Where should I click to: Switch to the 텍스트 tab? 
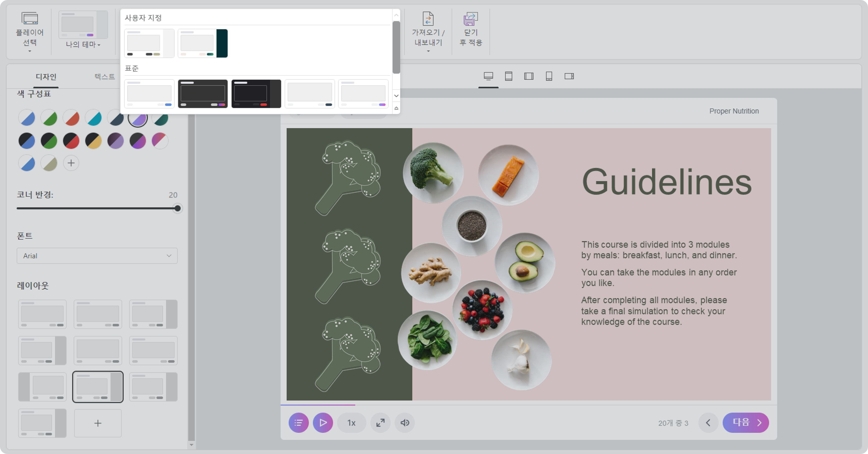pos(105,76)
